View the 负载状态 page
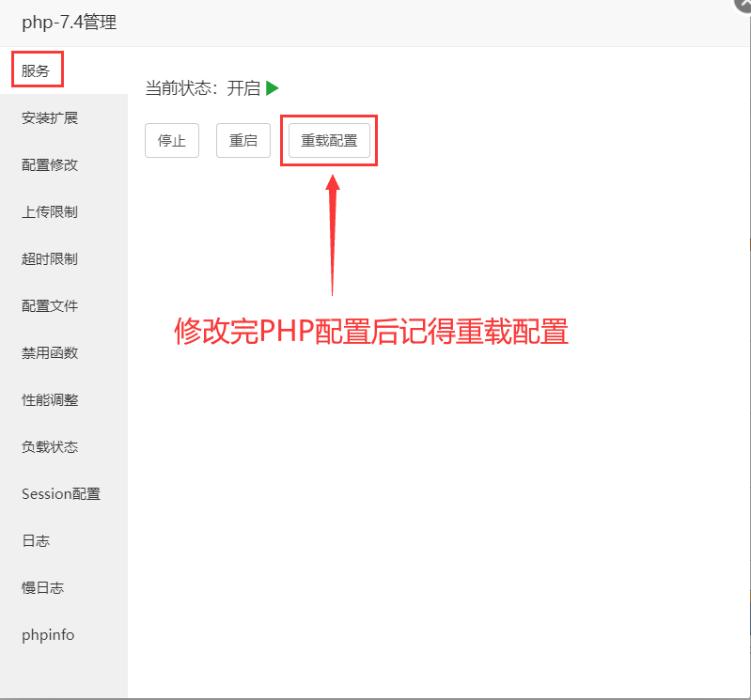Image resolution: width=751 pixels, height=700 pixels. pyautogui.click(x=50, y=447)
